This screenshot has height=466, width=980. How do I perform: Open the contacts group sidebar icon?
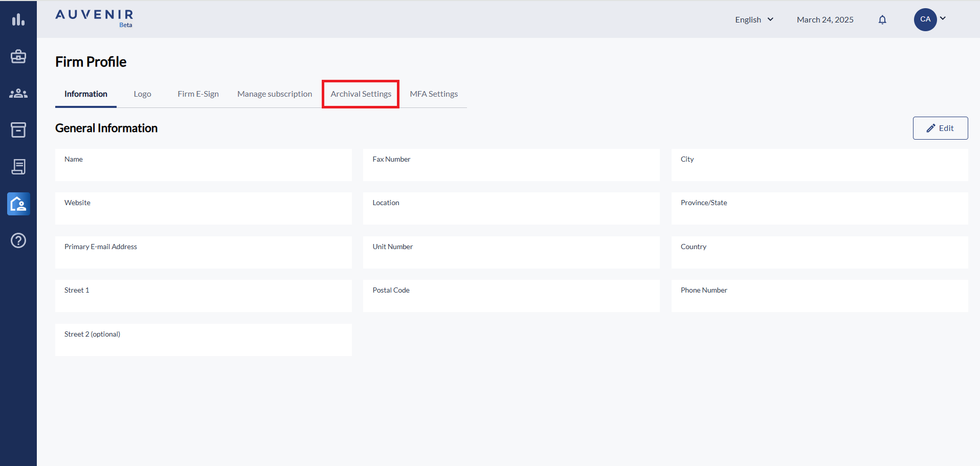18,93
